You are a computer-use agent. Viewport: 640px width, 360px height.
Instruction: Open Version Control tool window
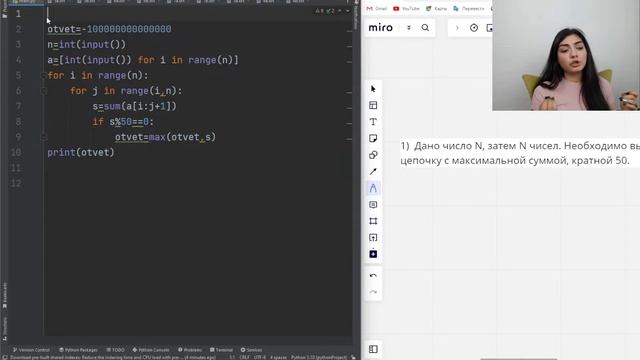[x=31, y=350]
